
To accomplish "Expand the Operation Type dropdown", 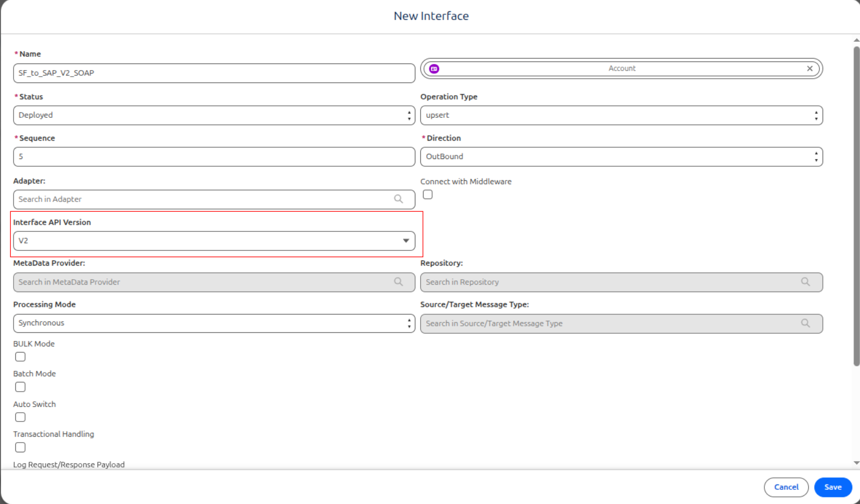I will (621, 115).
